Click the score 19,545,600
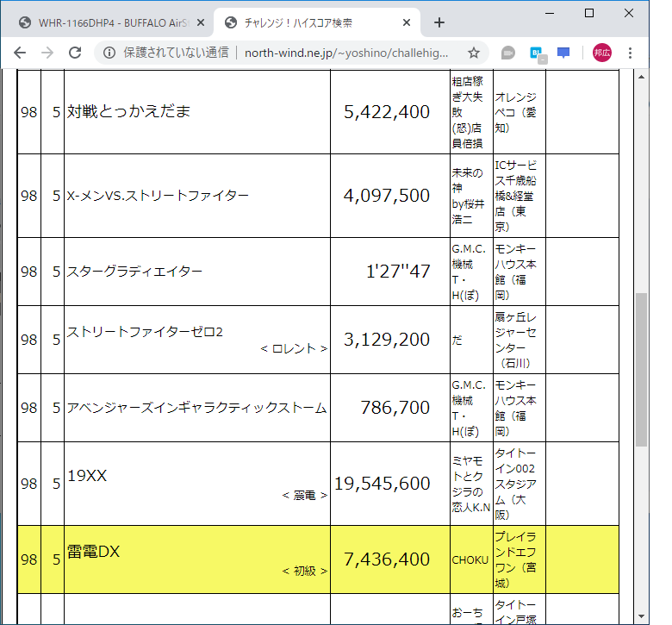The image size is (672, 625). click(x=383, y=484)
